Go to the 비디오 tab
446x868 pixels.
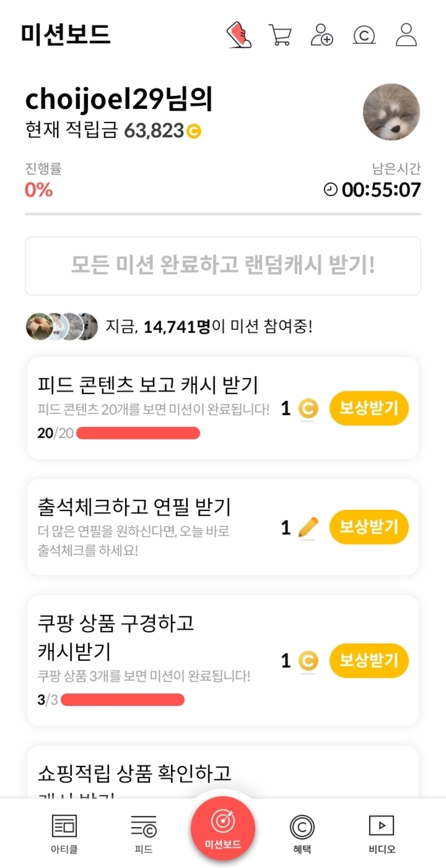pos(382,833)
